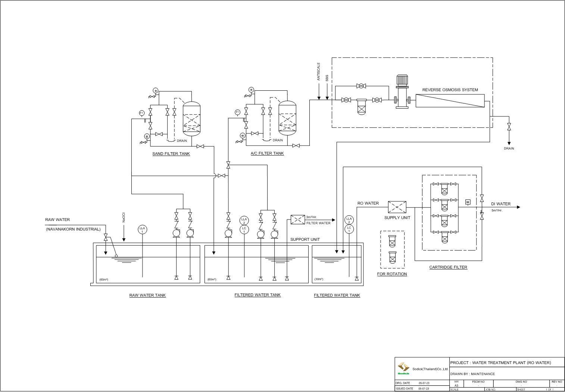This screenshot has width=565, height=392.
Task: Click the (30m³) capacity text
Action: [x=319, y=279]
